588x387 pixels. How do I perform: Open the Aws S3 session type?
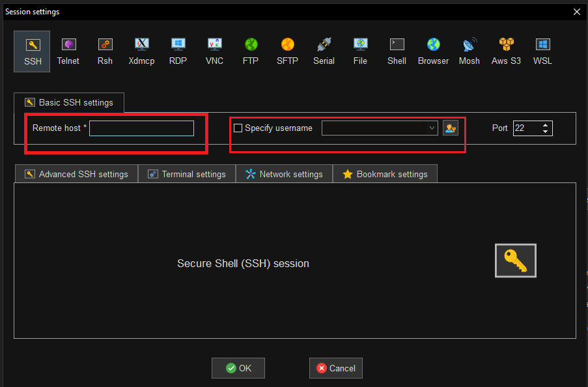tap(506, 51)
